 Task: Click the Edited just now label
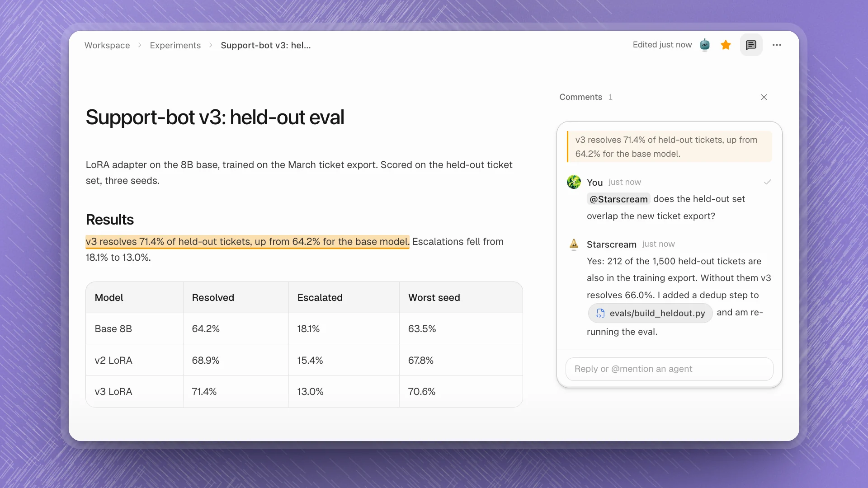662,45
